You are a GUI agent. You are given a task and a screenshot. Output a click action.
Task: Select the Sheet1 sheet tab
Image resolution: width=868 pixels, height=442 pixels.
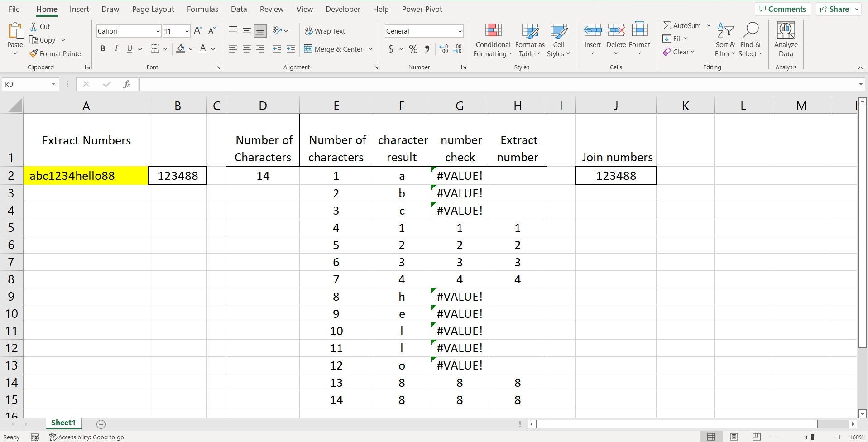click(63, 423)
